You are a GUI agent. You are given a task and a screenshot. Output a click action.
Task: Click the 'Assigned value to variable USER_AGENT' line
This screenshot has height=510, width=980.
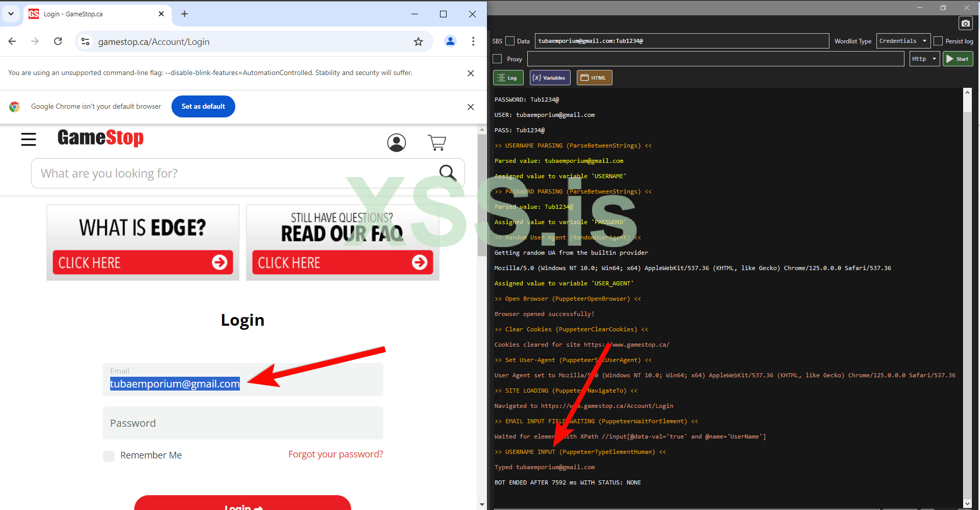(564, 283)
